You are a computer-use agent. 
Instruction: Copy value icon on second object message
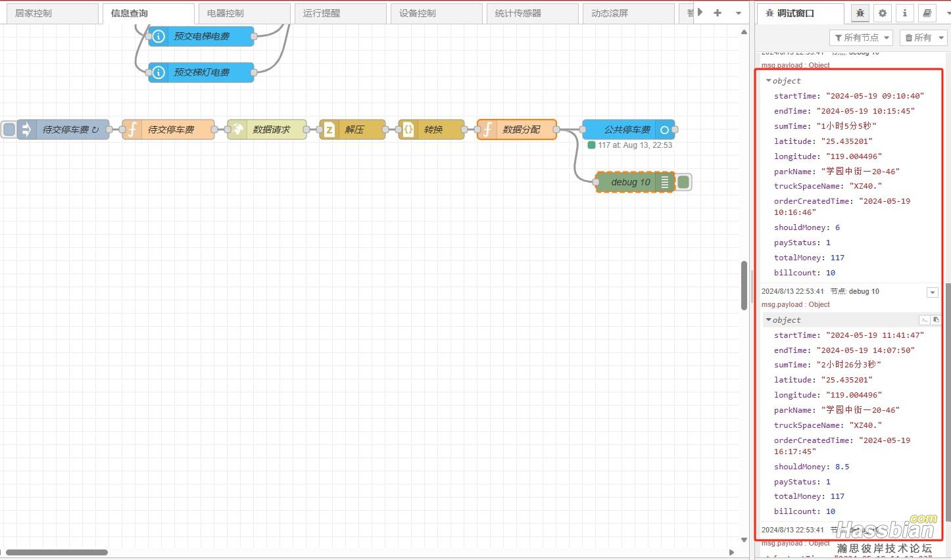point(936,320)
